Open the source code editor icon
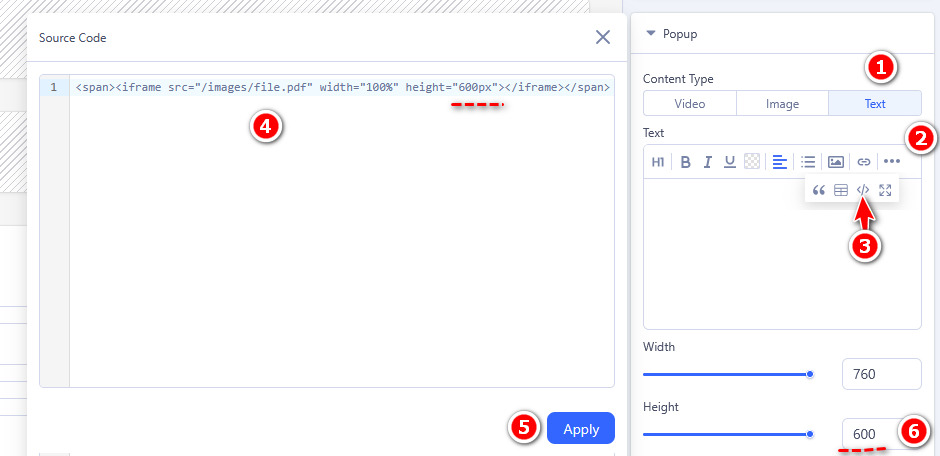 click(x=863, y=190)
